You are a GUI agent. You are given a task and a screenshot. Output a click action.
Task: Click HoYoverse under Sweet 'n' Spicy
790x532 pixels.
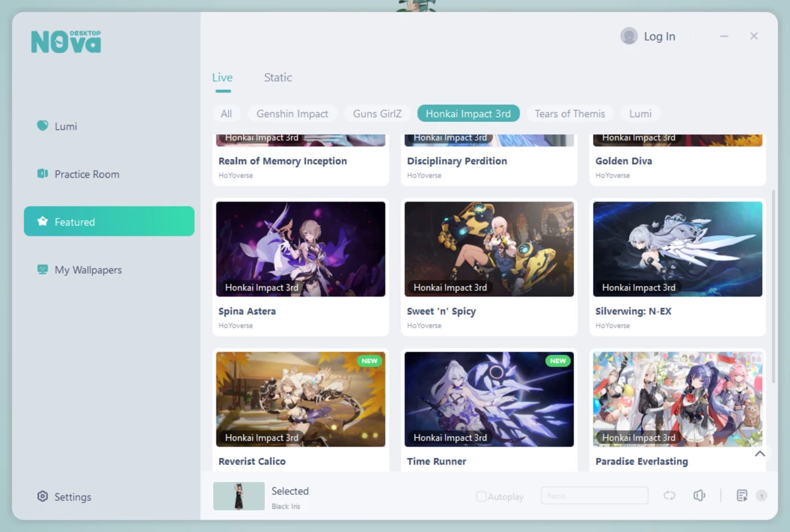coord(424,326)
